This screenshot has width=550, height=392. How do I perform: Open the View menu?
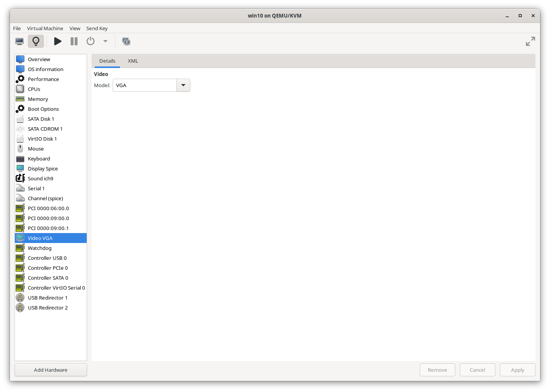(x=75, y=28)
